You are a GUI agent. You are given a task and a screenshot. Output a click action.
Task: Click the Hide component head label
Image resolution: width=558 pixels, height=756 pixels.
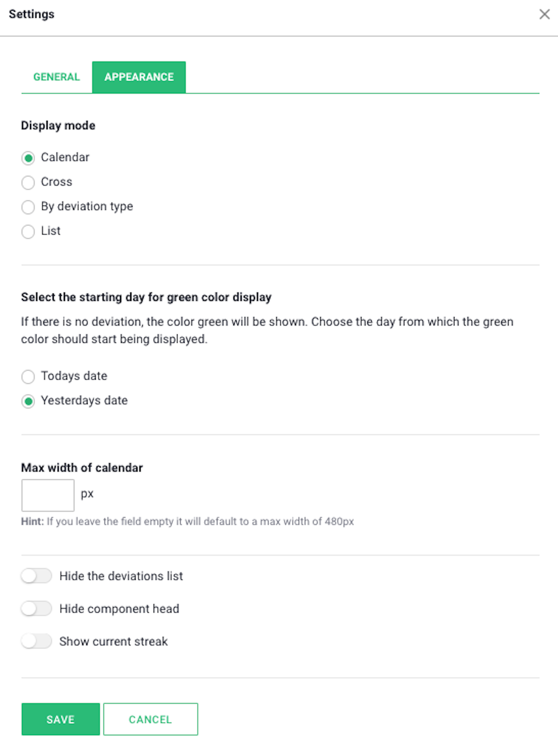pyautogui.click(x=119, y=609)
